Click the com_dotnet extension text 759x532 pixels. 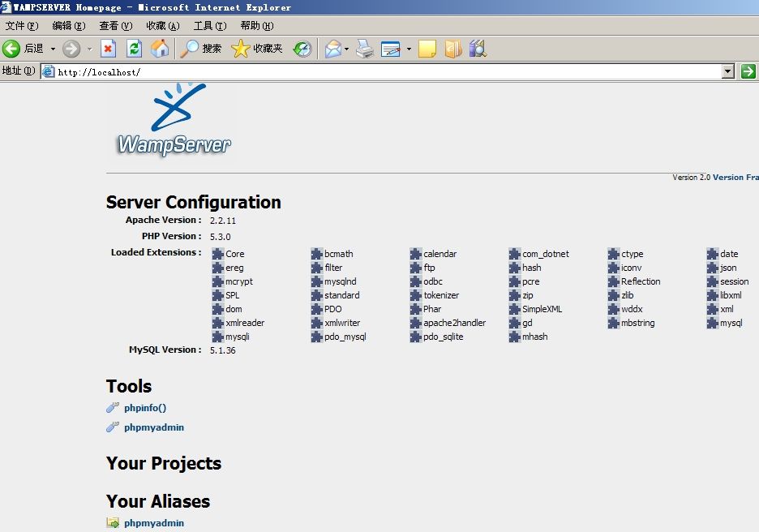point(546,254)
